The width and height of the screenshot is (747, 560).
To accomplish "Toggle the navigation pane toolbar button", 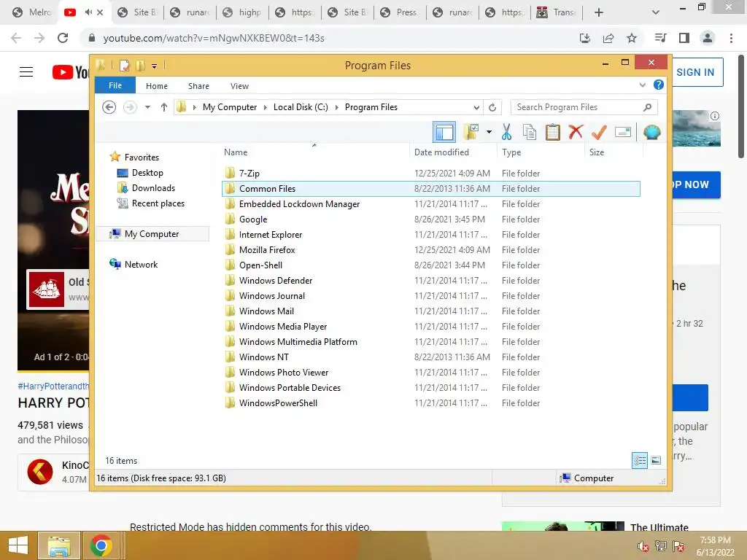I will point(444,132).
